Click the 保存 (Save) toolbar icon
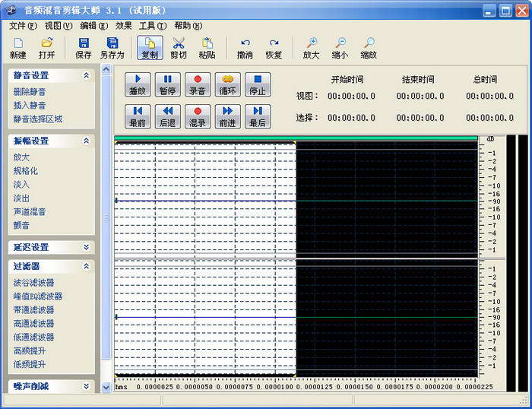The image size is (532, 409). coord(84,43)
